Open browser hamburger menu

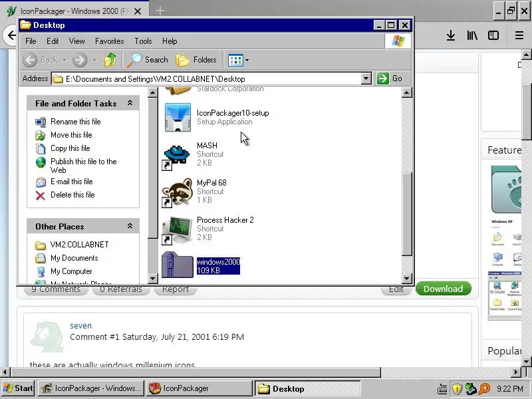[519, 35]
